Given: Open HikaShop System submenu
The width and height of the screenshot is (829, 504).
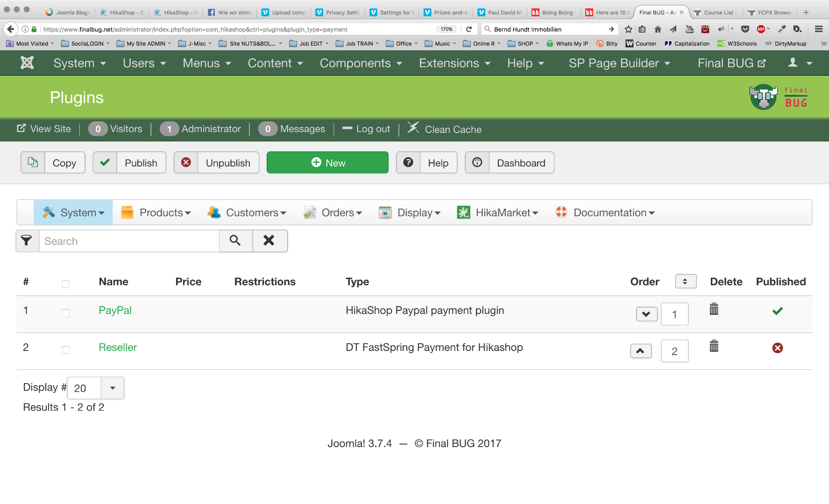Looking at the screenshot, I should pos(73,212).
